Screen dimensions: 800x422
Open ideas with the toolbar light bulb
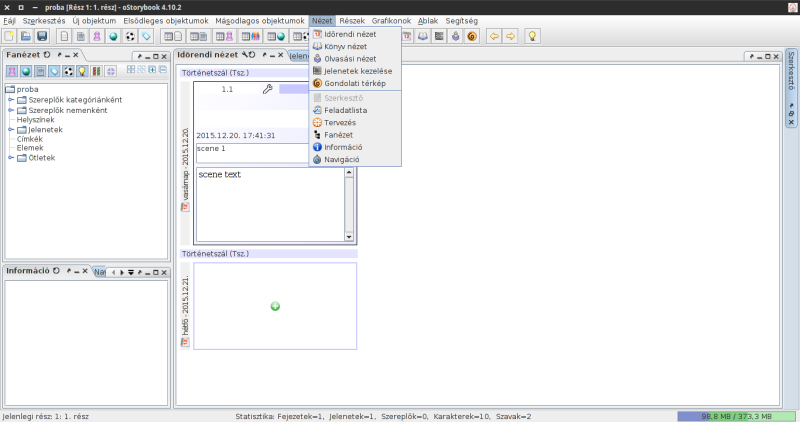point(532,36)
